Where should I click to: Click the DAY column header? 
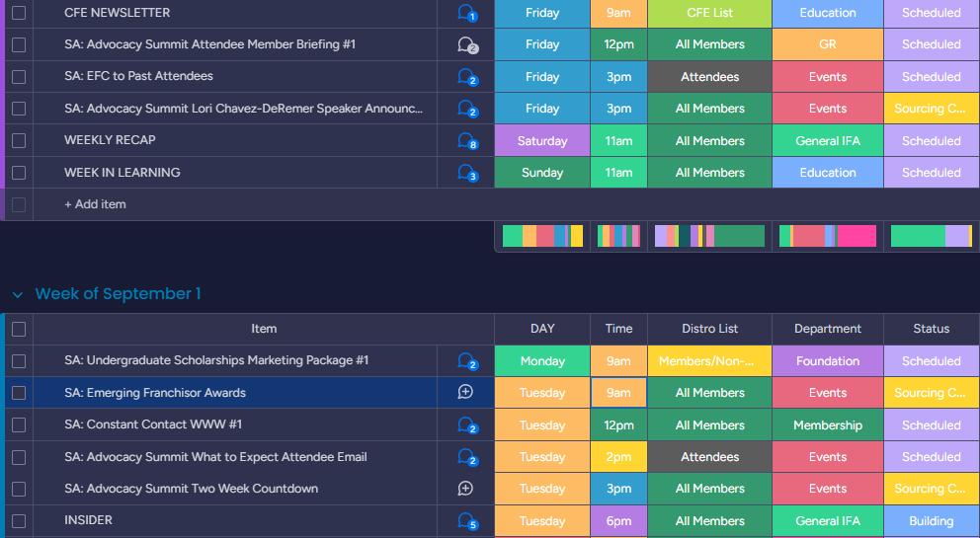pyautogui.click(x=542, y=329)
